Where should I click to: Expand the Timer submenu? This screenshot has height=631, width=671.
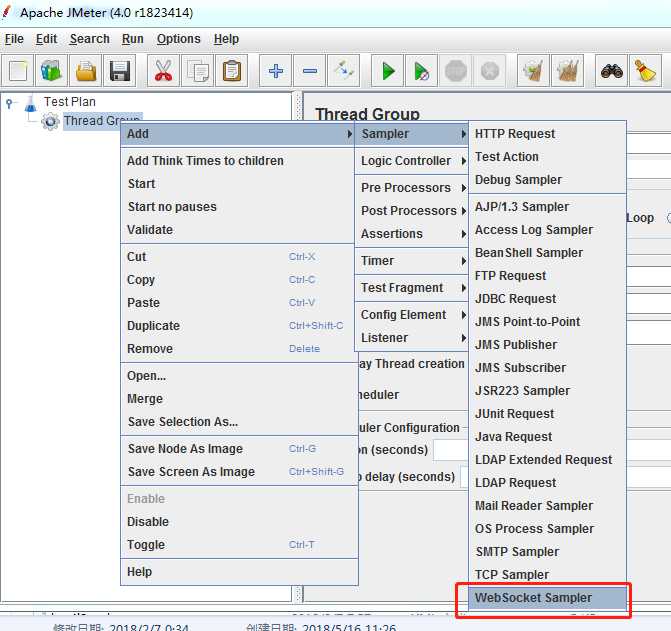[412, 261]
